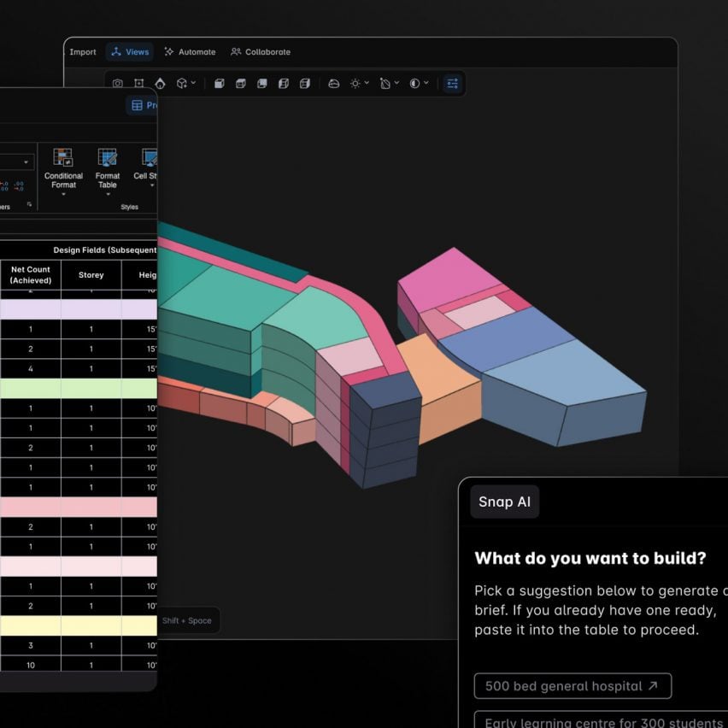
Task: Click the Format Table ribbon icon
Action: (108, 157)
